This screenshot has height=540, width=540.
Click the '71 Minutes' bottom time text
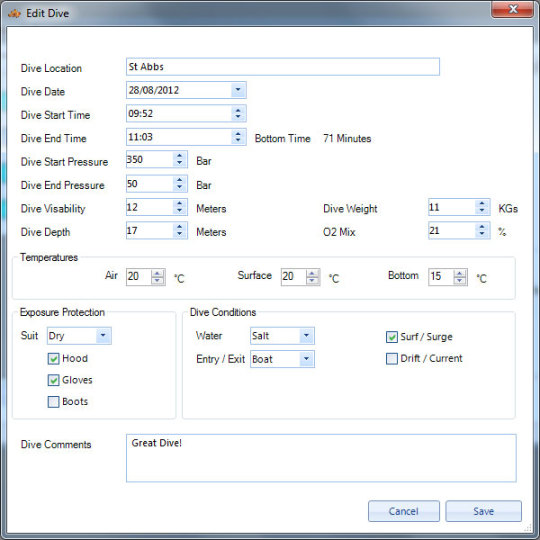point(347,138)
